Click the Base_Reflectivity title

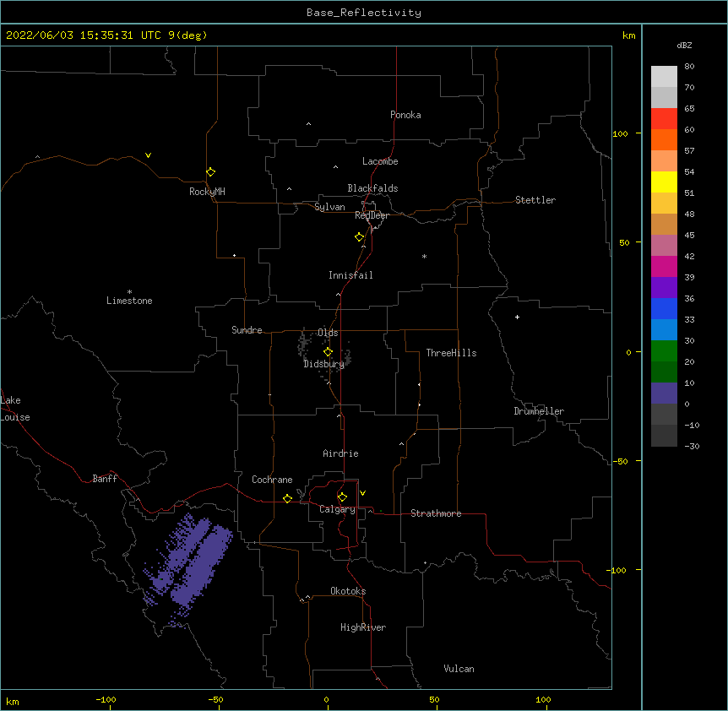(x=364, y=13)
